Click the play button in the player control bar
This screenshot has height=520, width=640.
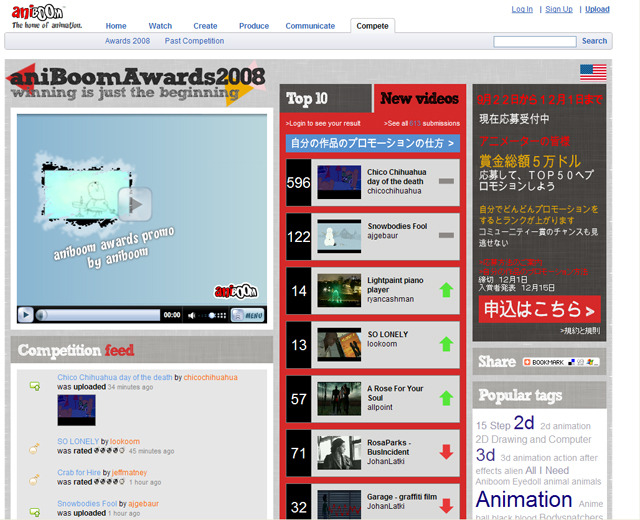coord(25,315)
